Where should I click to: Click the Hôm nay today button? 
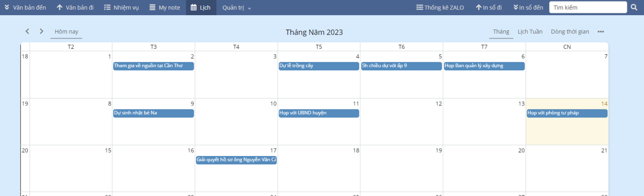[66, 32]
